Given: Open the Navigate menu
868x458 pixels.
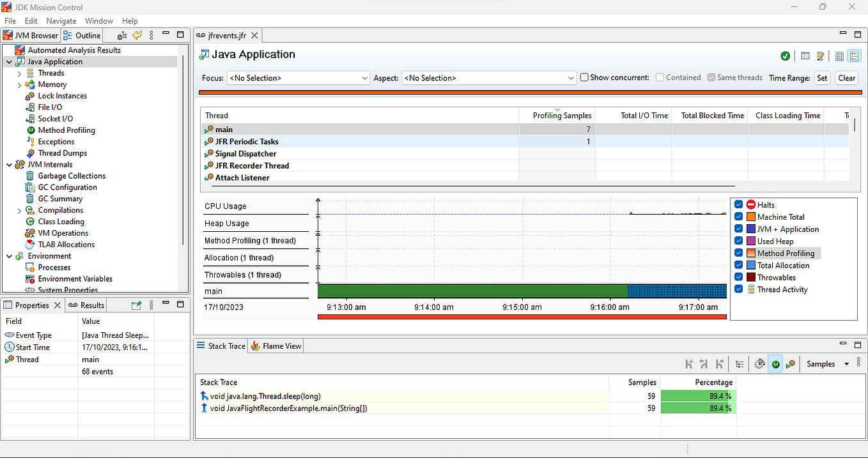Looking at the screenshot, I should coord(61,20).
